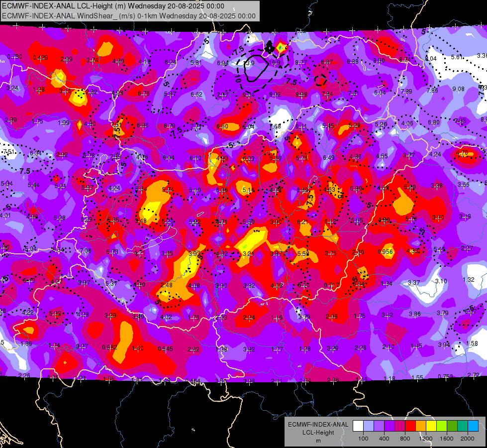This screenshot has width=487, height=448.
Task: Click the '1600' legend tick label
Action: (447, 439)
